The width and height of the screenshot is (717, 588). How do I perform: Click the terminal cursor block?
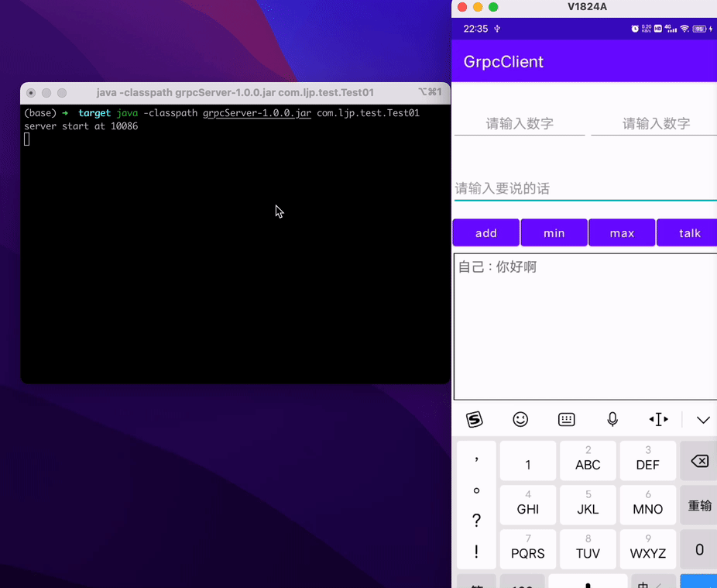click(x=27, y=139)
